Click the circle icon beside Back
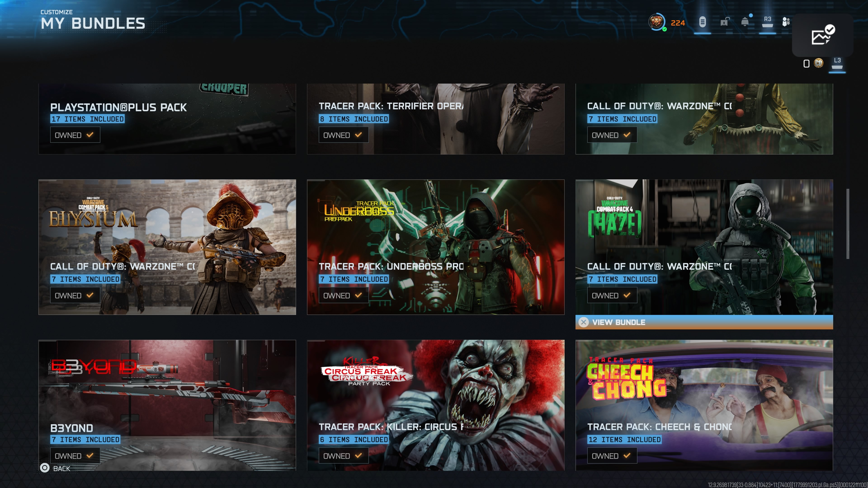 click(x=45, y=468)
